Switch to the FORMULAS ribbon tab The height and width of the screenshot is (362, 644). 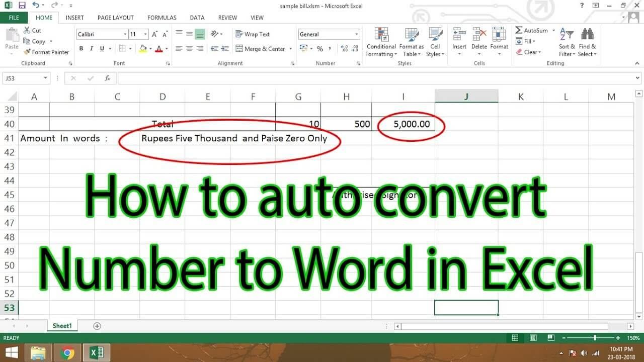[162, 17]
